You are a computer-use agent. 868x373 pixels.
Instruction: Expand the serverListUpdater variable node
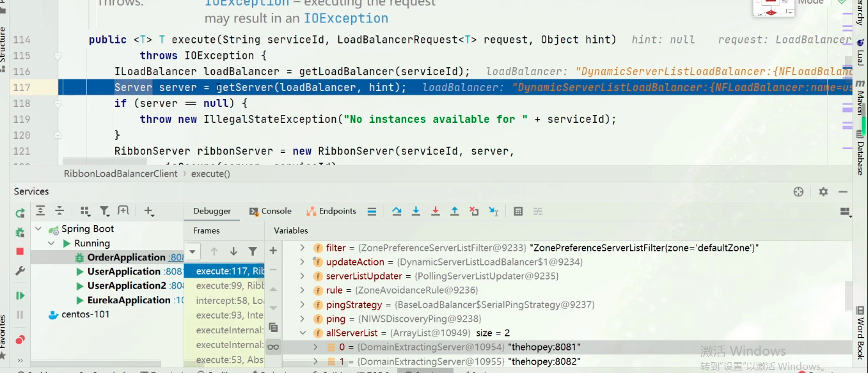pos(303,276)
